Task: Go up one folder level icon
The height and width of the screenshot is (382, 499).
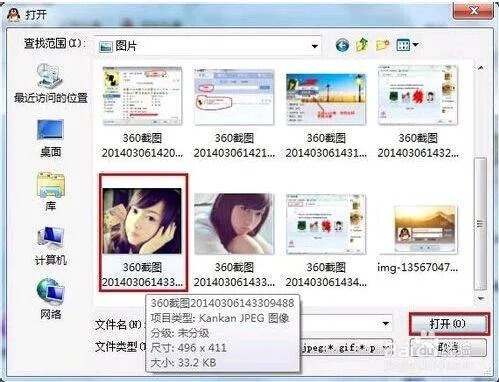Action: [x=362, y=45]
